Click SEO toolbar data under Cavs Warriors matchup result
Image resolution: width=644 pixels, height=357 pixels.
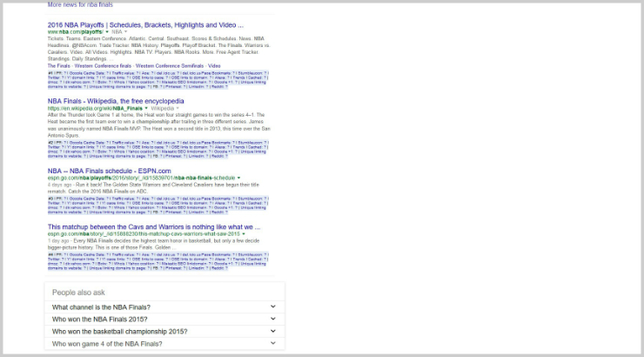pyautogui.click(x=158, y=262)
